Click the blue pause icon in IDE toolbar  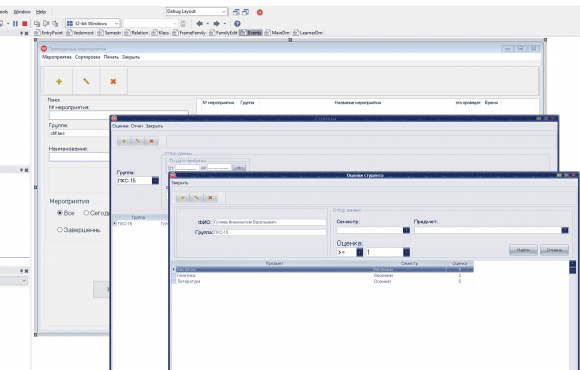(x=15, y=23)
